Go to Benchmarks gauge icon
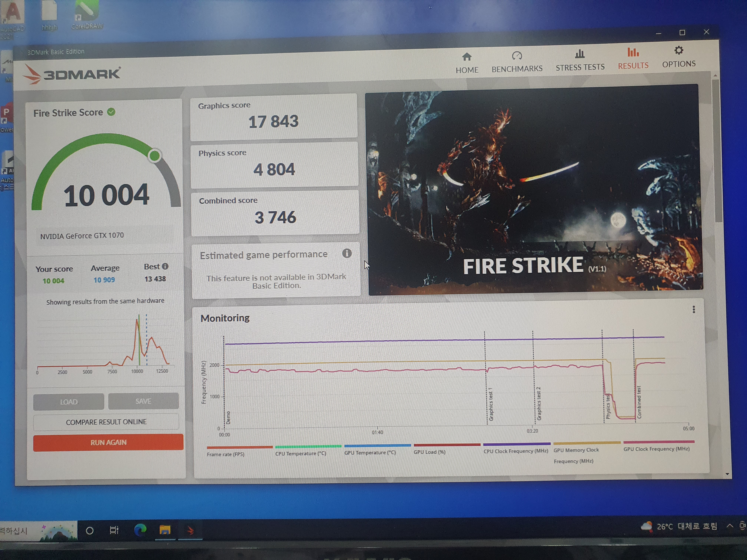The width and height of the screenshot is (747, 560). tap(517, 56)
